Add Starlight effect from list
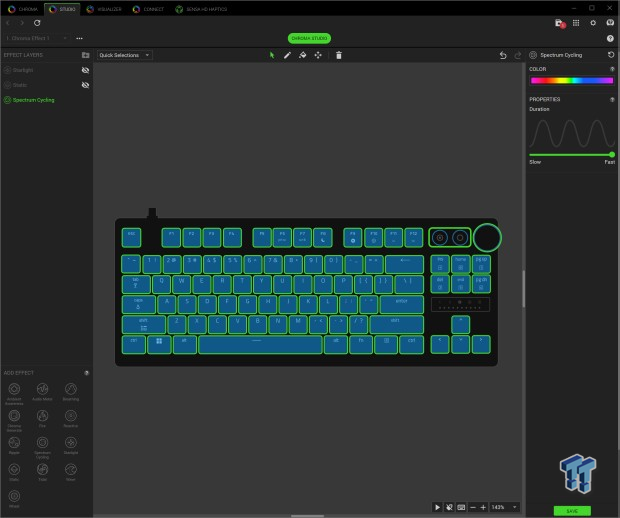This screenshot has width=620, height=518. [71, 445]
